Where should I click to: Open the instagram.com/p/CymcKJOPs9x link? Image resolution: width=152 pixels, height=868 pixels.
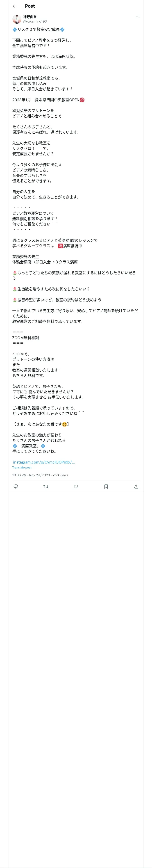[44, 462]
